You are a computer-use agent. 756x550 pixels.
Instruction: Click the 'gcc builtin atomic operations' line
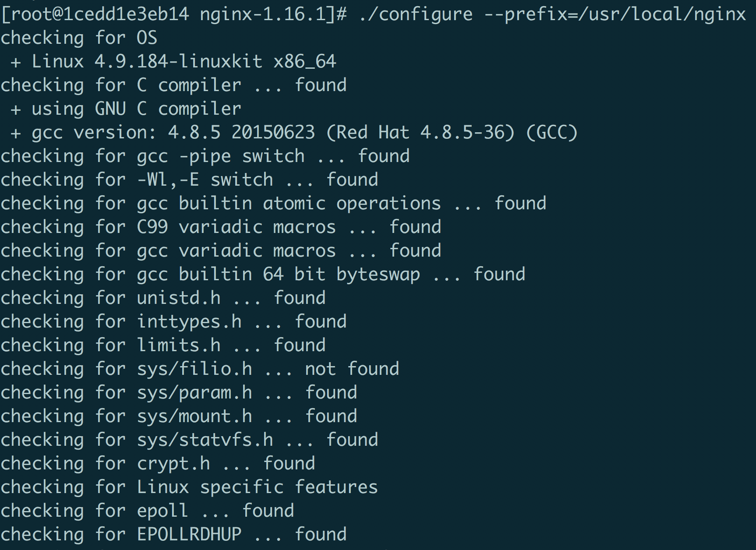click(x=273, y=203)
